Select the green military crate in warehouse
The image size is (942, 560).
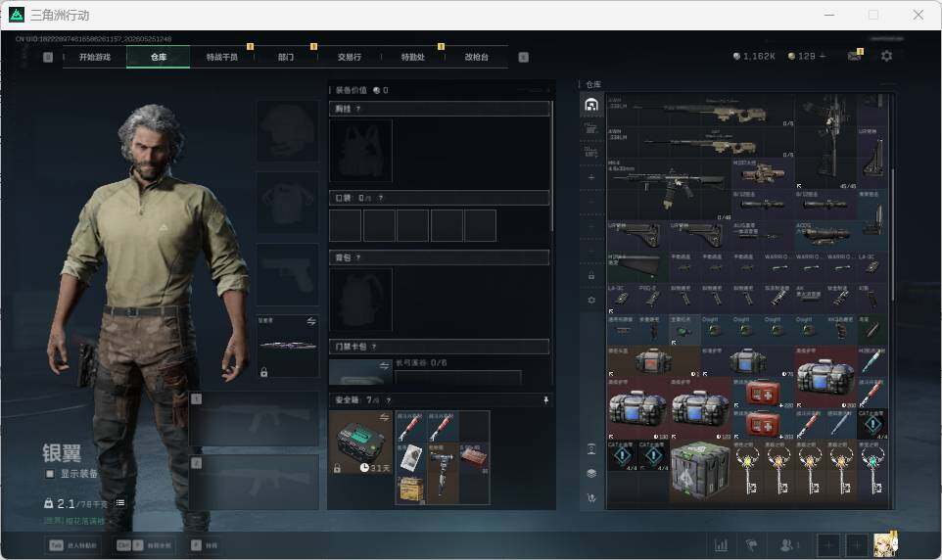700,471
